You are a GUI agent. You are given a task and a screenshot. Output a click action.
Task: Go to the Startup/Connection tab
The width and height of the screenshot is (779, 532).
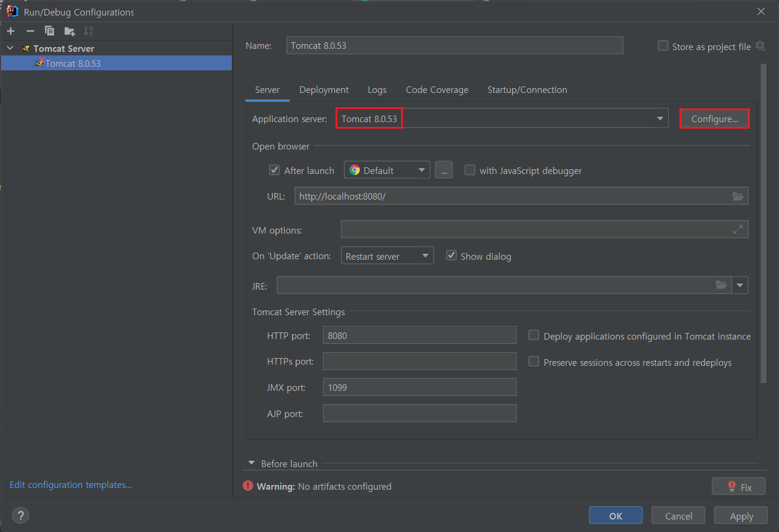tap(527, 90)
